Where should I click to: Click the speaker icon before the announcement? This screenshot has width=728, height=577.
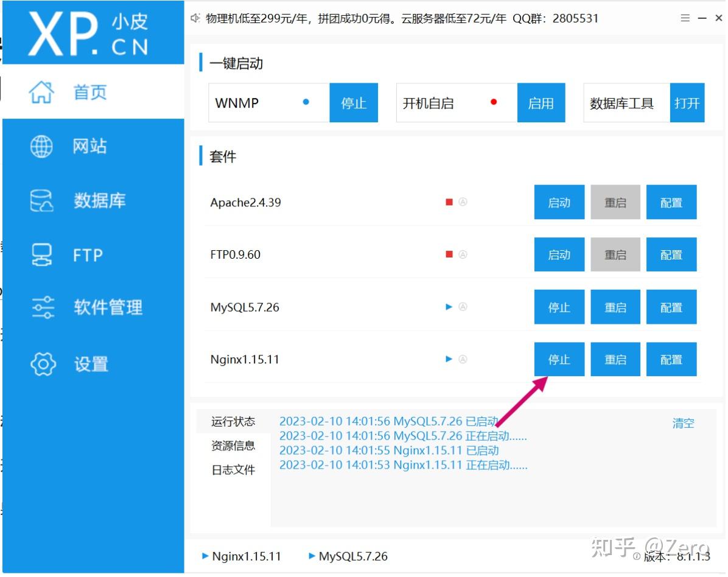[x=195, y=18]
